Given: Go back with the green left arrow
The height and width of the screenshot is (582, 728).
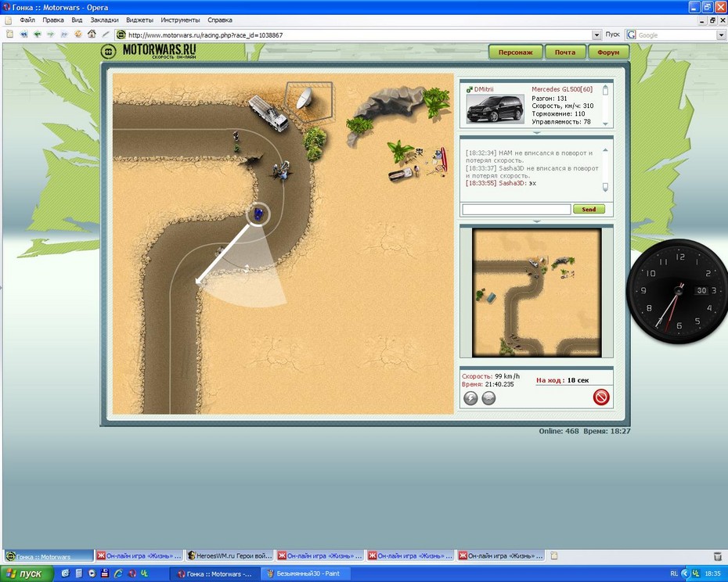Looking at the screenshot, I should point(37,34).
